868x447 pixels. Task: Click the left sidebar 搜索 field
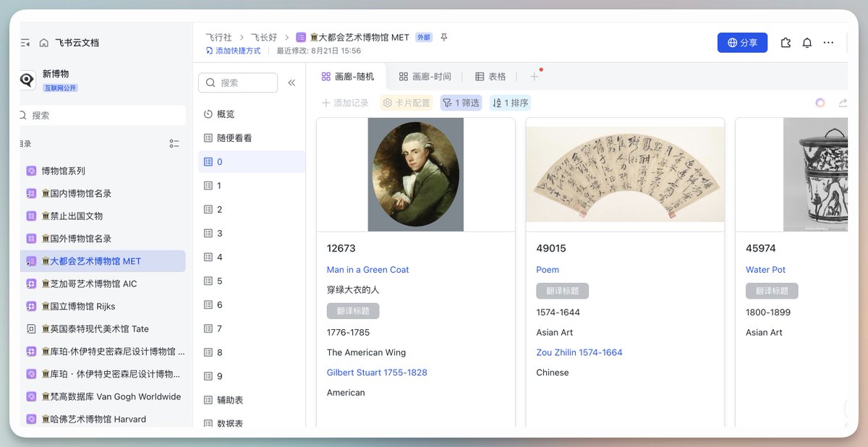pos(101,115)
